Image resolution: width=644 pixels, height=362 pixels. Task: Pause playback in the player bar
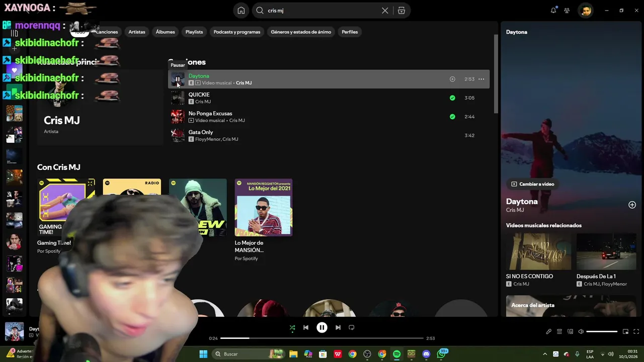[x=322, y=327]
